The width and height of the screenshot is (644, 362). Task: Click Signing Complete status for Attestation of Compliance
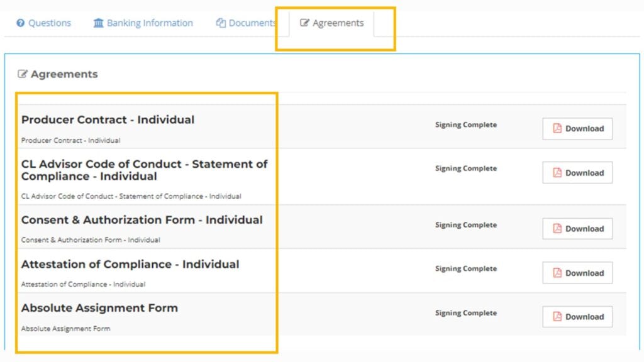[x=465, y=269]
